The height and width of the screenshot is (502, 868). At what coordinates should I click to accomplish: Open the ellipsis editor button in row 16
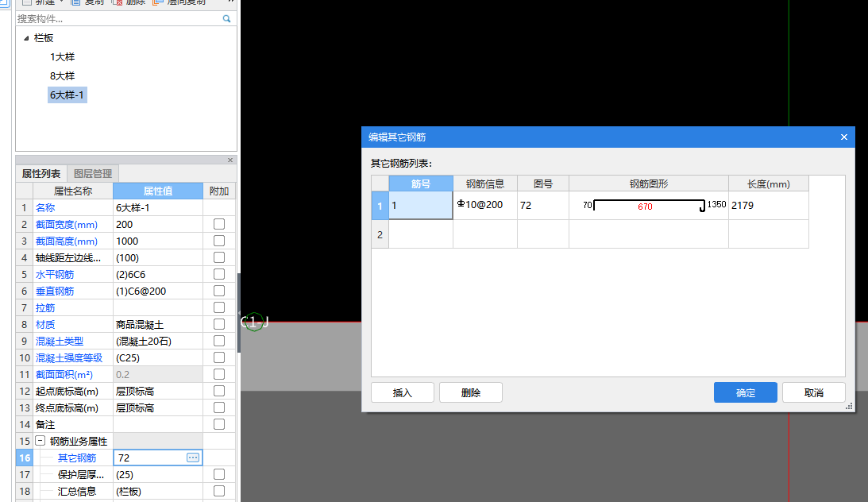193,458
